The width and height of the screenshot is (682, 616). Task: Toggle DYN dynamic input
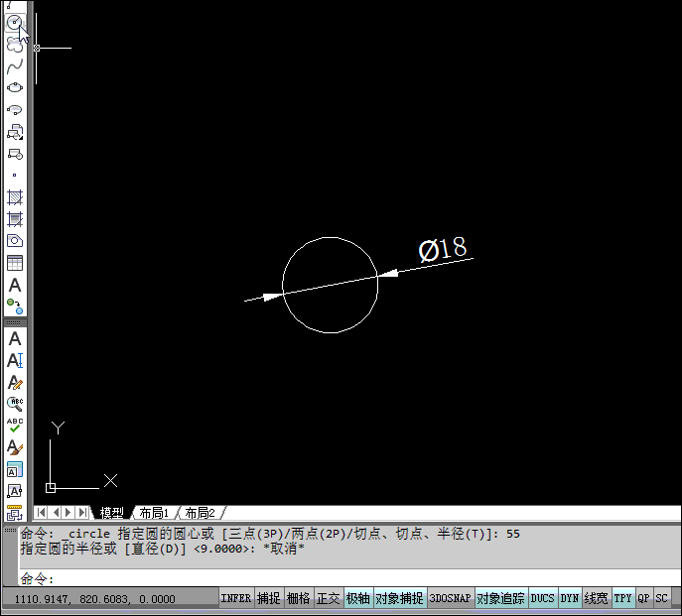[x=570, y=598]
